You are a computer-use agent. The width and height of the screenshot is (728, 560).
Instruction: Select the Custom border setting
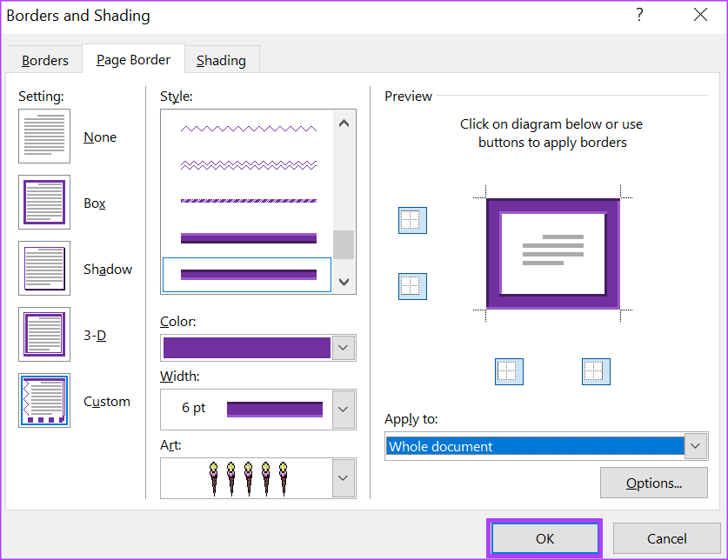coord(44,400)
